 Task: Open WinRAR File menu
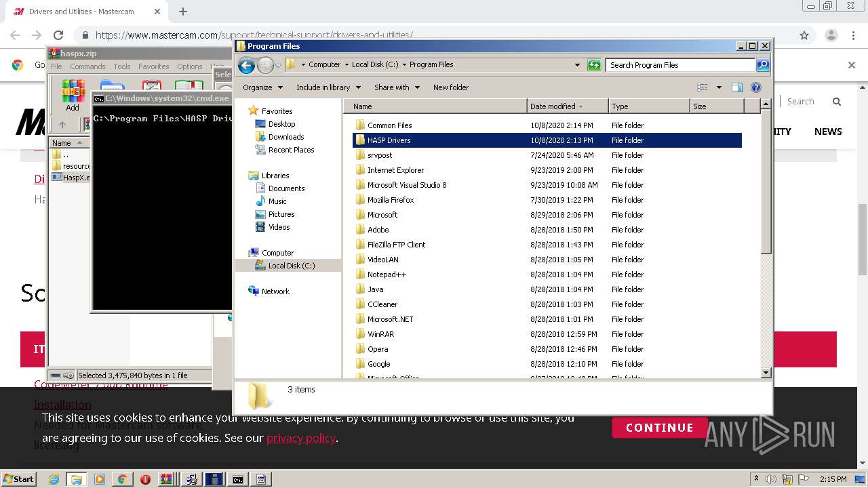click(56, 66)
